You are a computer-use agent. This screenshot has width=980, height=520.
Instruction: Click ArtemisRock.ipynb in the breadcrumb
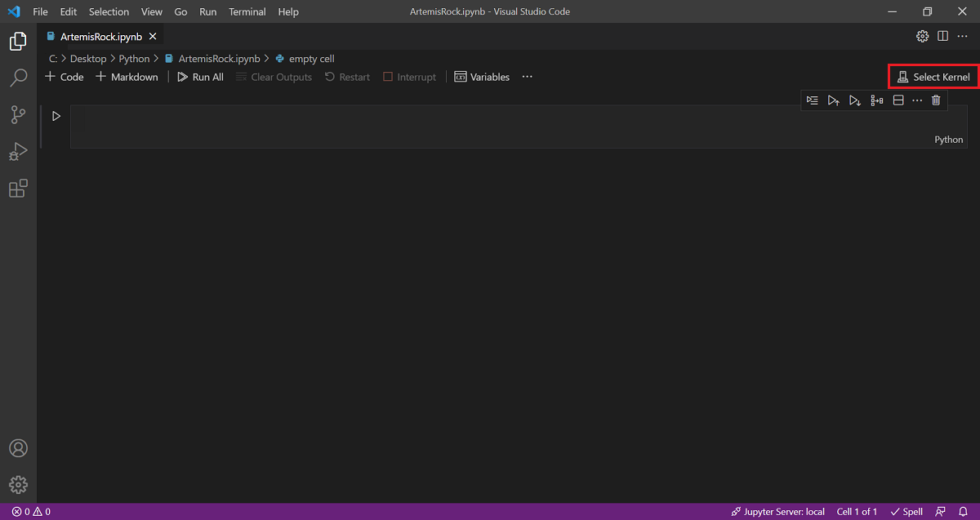212,59
